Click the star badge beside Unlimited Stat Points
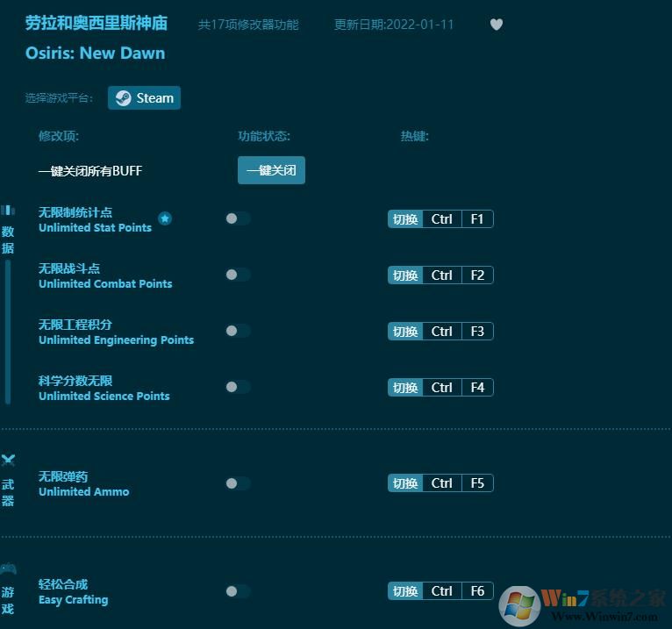The image size is (672, 629). (x=165, y=218)
